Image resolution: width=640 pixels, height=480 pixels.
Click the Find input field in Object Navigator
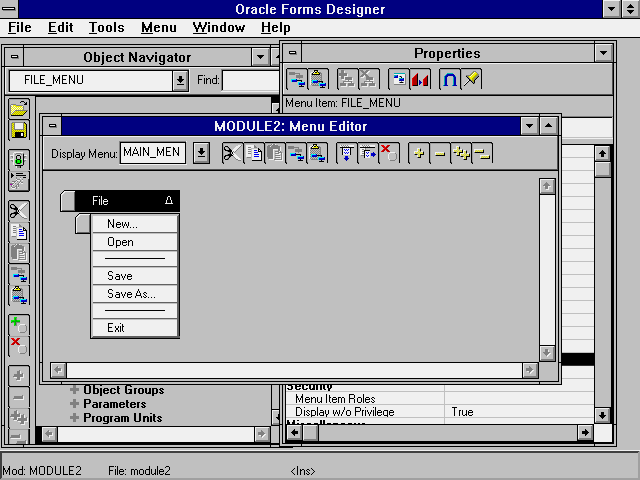point(248,80)
